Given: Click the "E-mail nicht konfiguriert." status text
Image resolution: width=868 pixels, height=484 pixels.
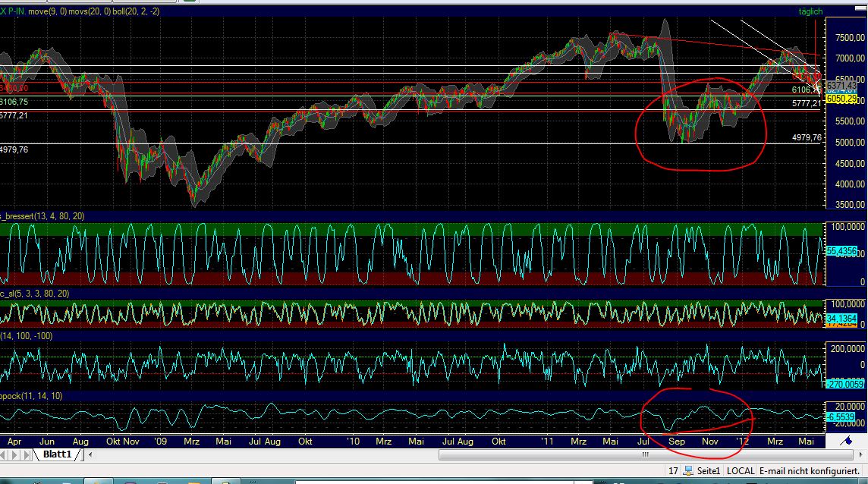Looking at the screenshot, I should click(x=810, y=470).
